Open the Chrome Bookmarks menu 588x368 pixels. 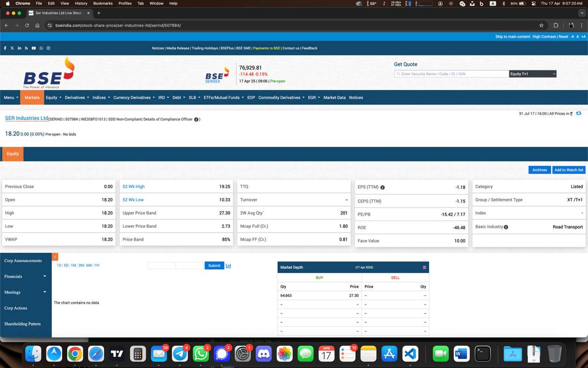(x=103, y=3)
